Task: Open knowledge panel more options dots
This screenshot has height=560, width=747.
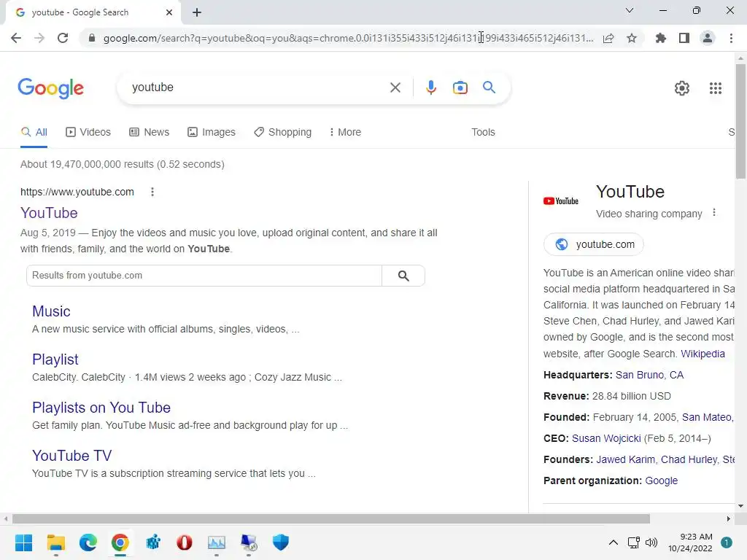Action: pos(713,212)
